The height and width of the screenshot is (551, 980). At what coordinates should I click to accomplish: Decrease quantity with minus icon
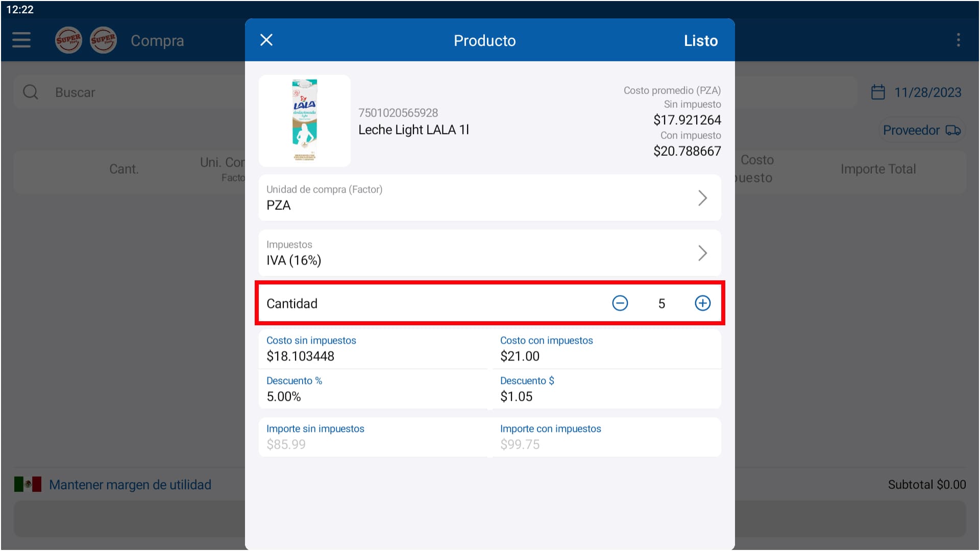click(620, 303)
